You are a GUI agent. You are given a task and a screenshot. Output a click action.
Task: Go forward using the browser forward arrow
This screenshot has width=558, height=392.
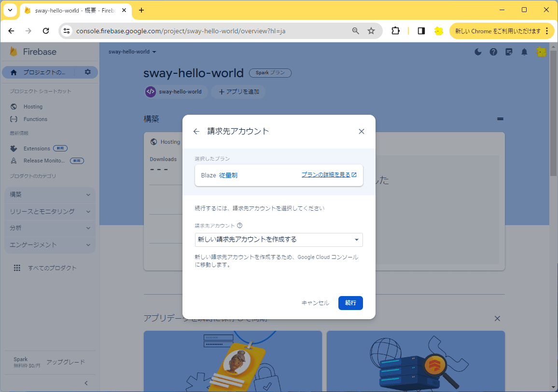28,31
